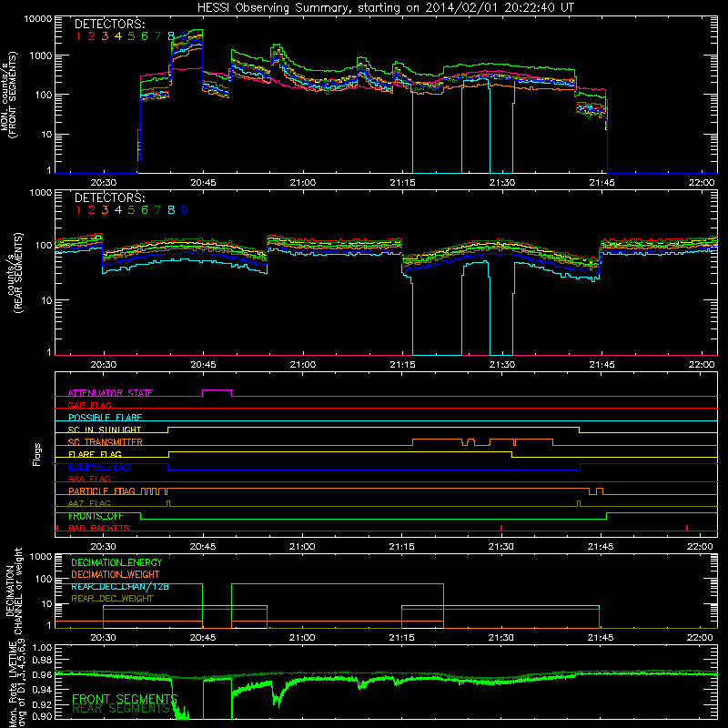Click the REAR SEGMENTS label in livetime panel

click(x=122, y=709)
